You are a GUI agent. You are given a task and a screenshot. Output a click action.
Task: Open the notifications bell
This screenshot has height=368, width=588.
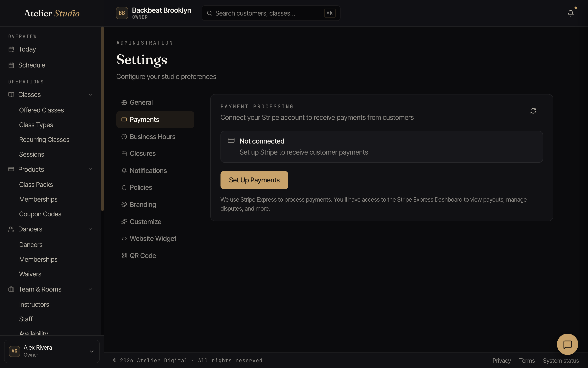(x=570, y=13)
